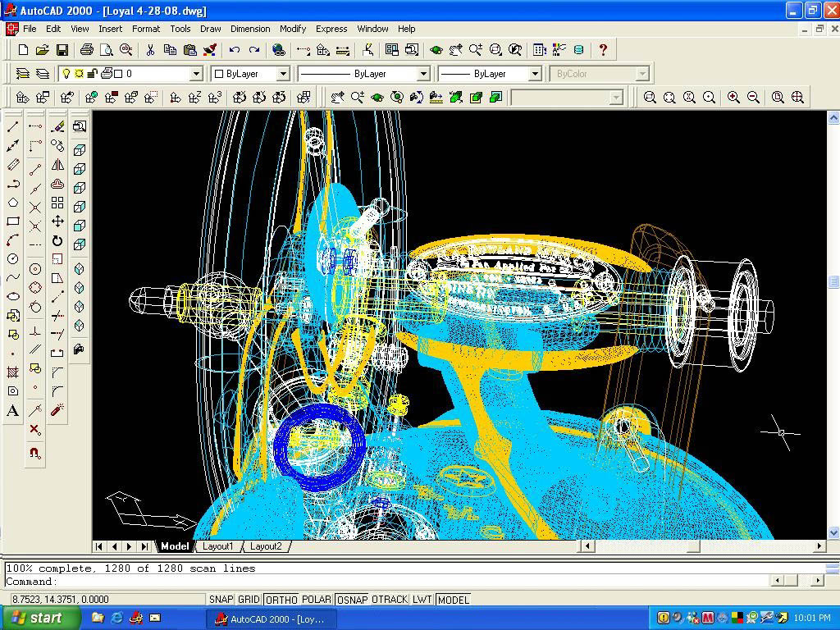Expand the lineweight ByLayer dropdown

point(534,74)
